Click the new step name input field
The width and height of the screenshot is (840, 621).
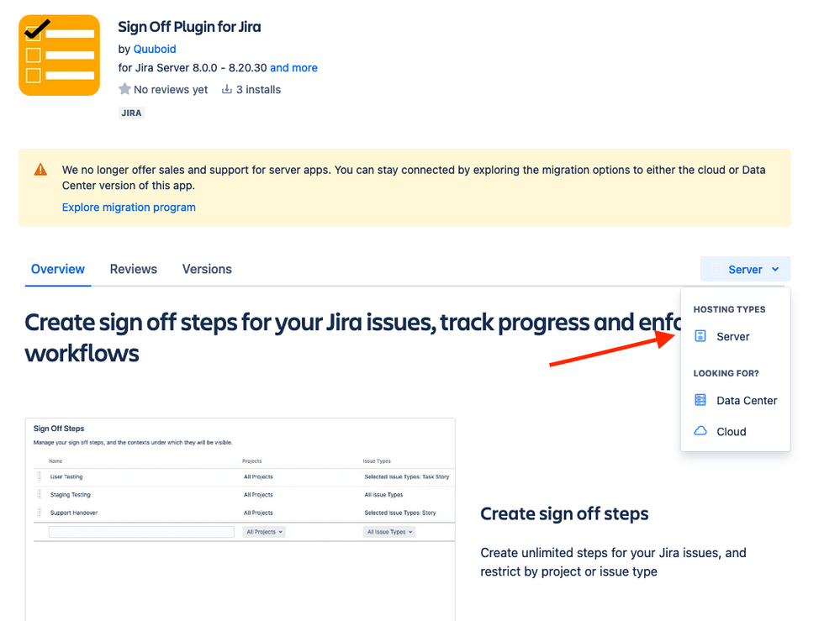[x=141, y=532]
